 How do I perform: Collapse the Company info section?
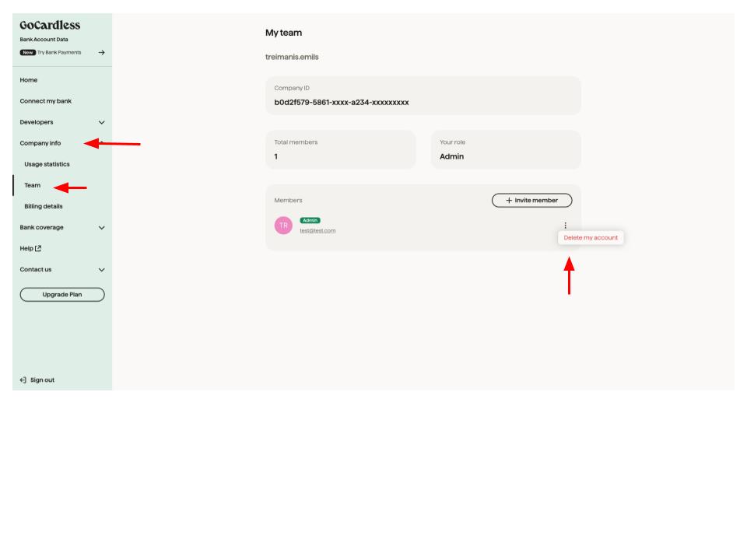click(40, 143)
